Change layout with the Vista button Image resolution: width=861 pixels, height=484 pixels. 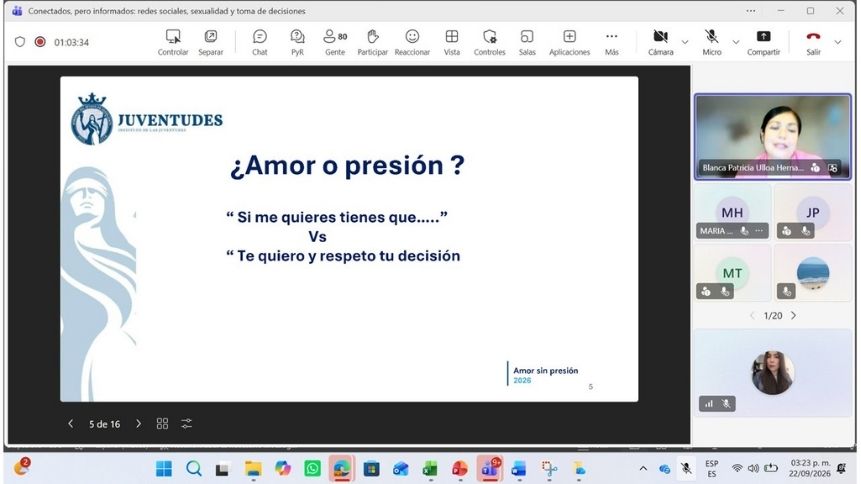point(452,42)
